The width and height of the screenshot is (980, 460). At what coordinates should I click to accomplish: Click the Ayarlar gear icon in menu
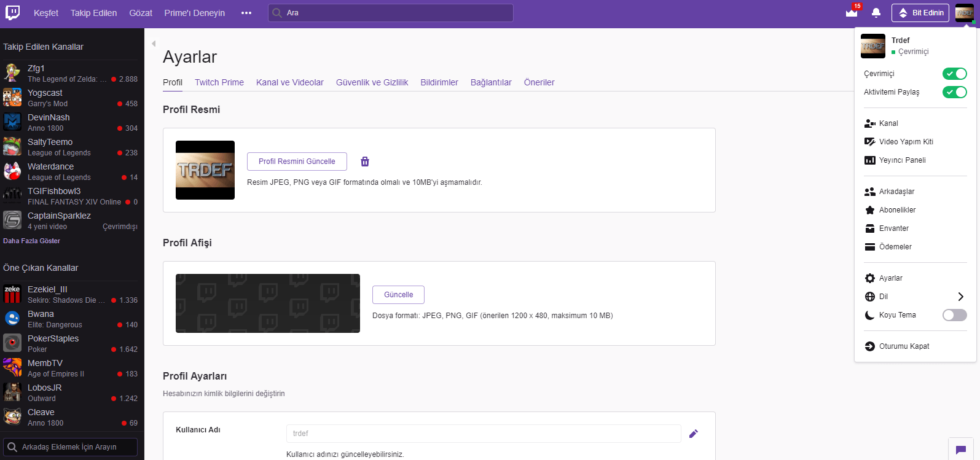tap(870, 278)
